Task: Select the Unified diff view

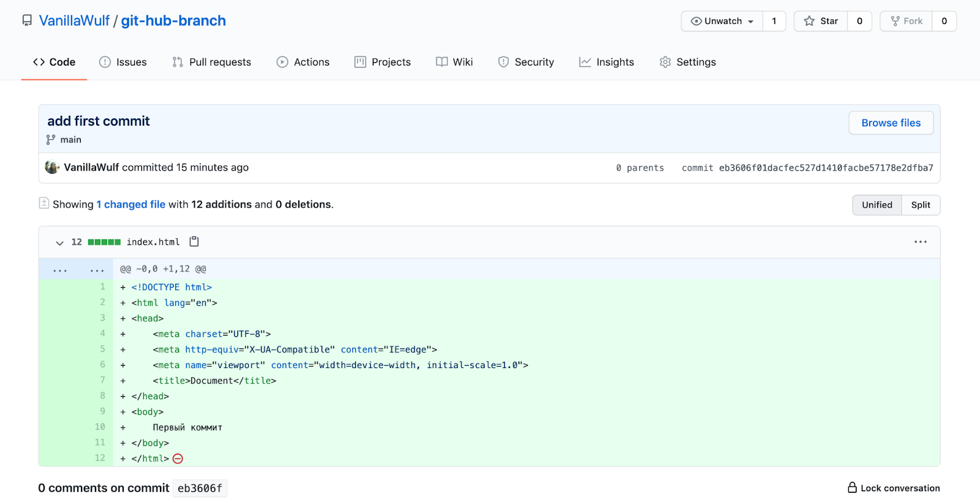Action: pos(877,205)
